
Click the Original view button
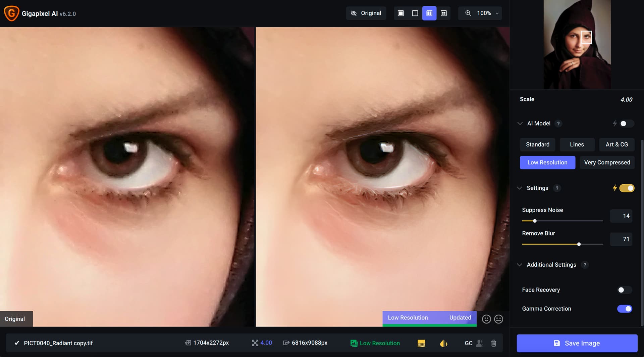366,13
